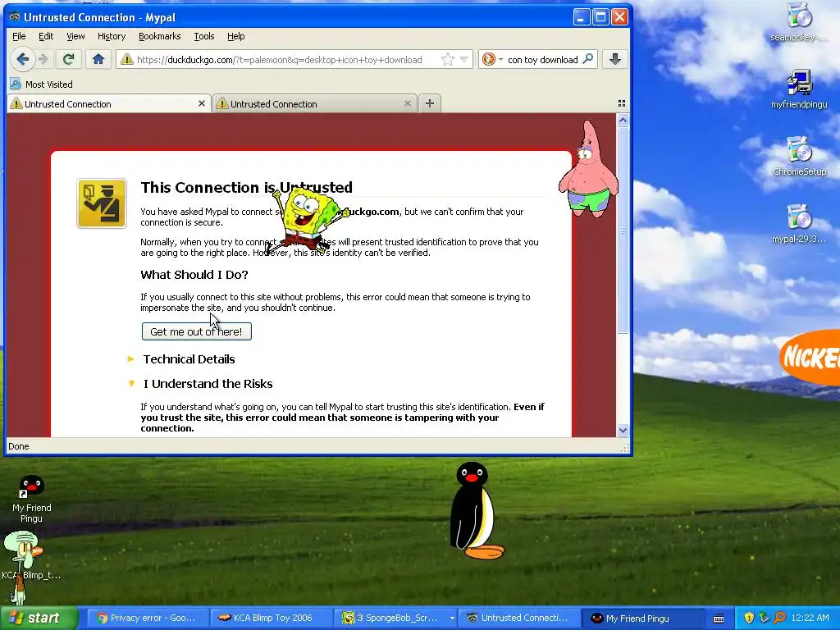The image size is (840, 630).
Task: Click the Mypal window title bar icon
Action: [15, 17]
